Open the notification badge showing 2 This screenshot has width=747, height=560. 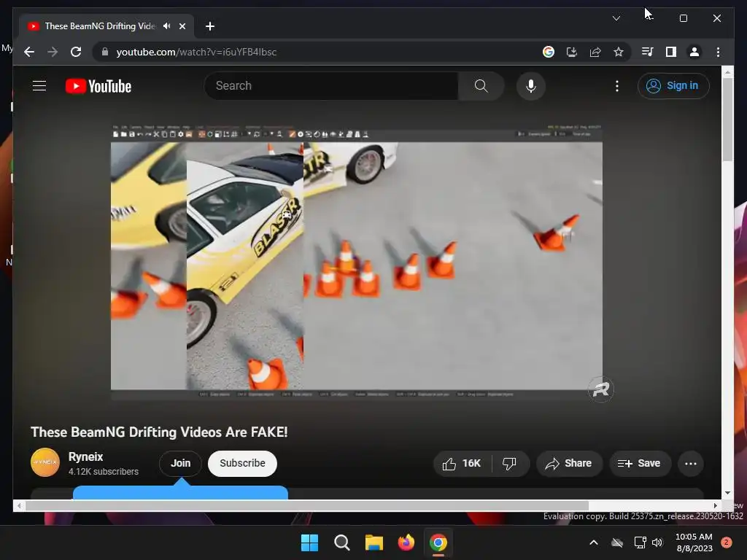(x=726, y=542)
